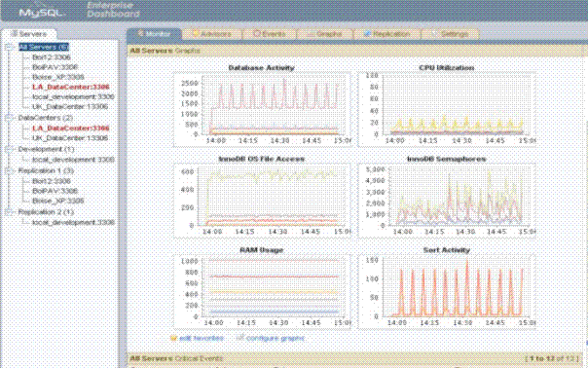Viewport: 588px width, 368px height.
Task: Open the edit favorites link
Action: click(x=202, y=339)
